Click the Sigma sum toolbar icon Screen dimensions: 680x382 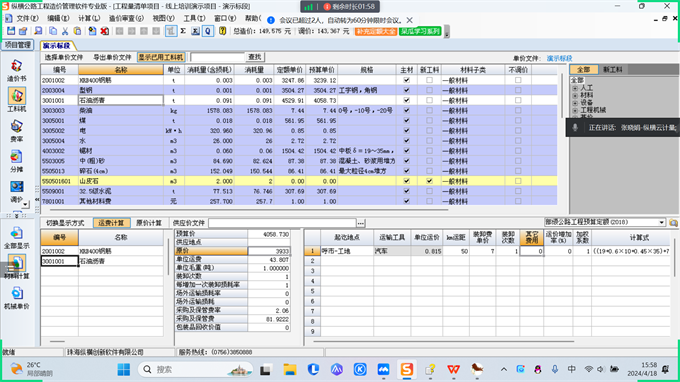click(x=183, y=31)
